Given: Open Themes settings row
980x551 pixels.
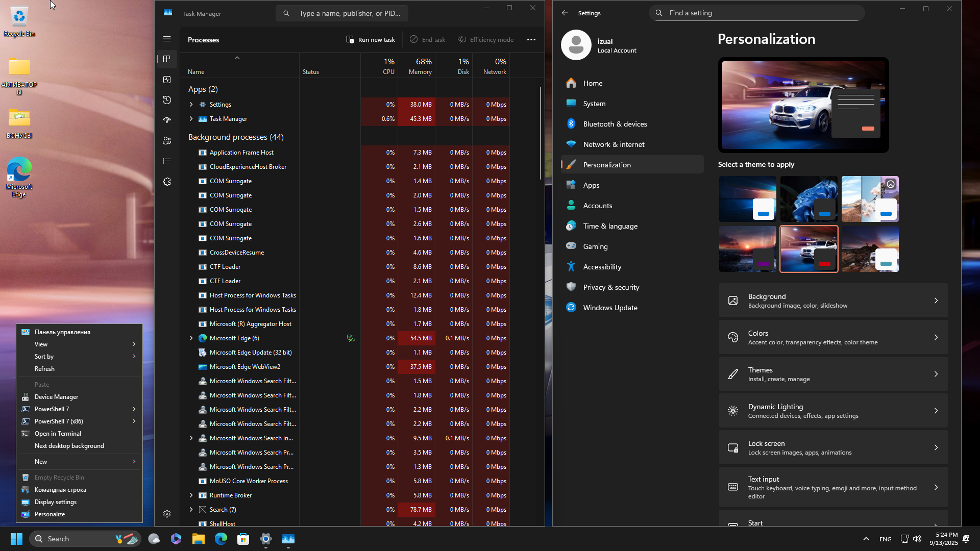Looking at the screenshot, I should point(833,374).
